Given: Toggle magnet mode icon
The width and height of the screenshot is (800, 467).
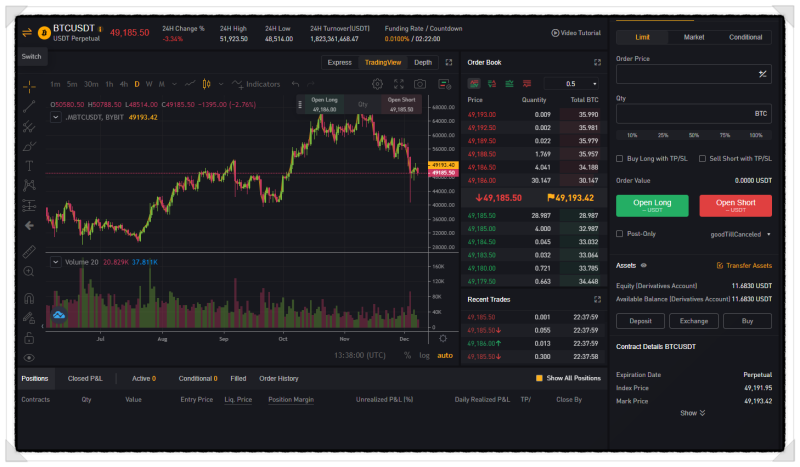Looking at the screenshot, I should 29,298.
